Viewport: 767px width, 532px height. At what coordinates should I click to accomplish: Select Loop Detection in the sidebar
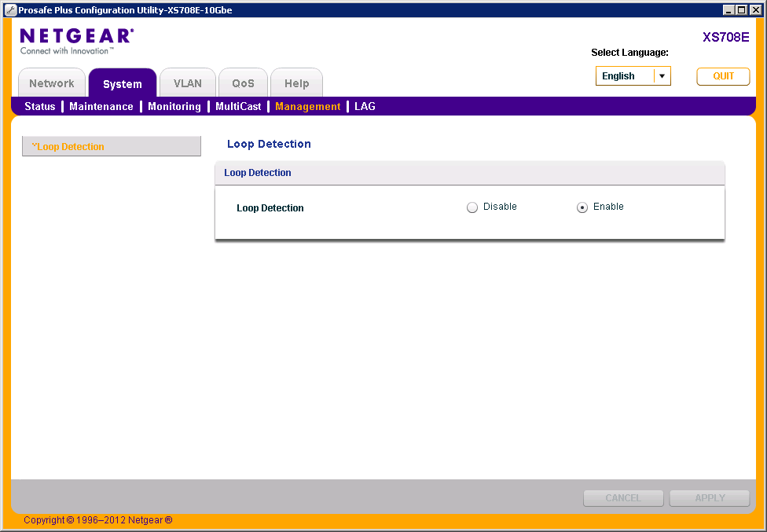pos(112,146)
